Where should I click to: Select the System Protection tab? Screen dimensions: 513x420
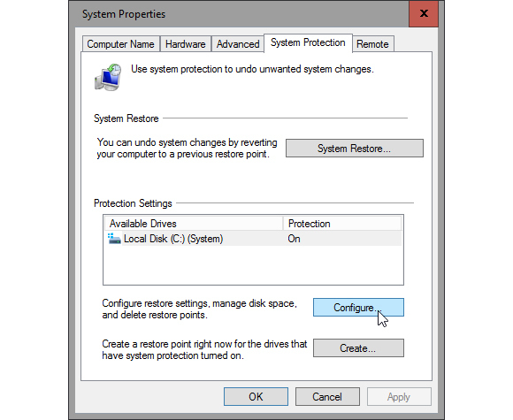click(308, 42)
